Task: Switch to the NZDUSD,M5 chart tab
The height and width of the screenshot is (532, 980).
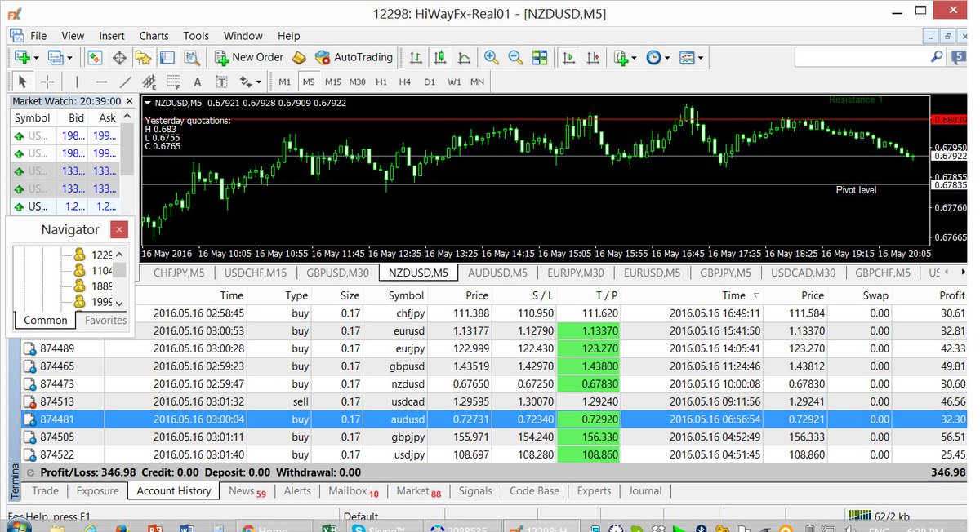Action: 418,273
